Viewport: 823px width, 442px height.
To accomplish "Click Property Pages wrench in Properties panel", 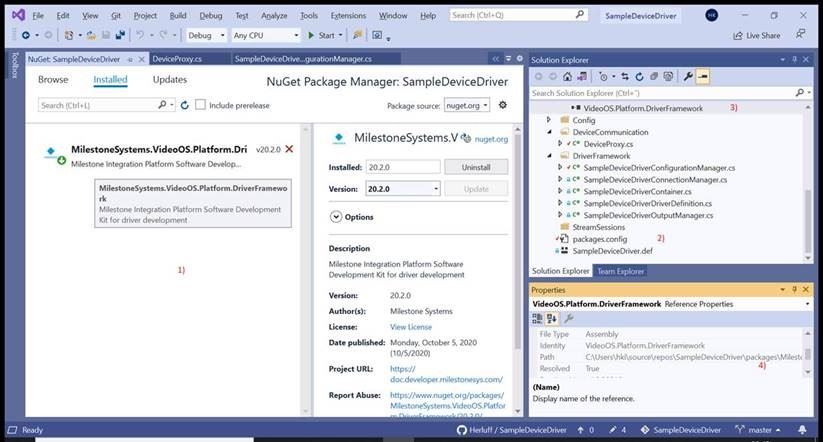I will [x=569, y=318].
